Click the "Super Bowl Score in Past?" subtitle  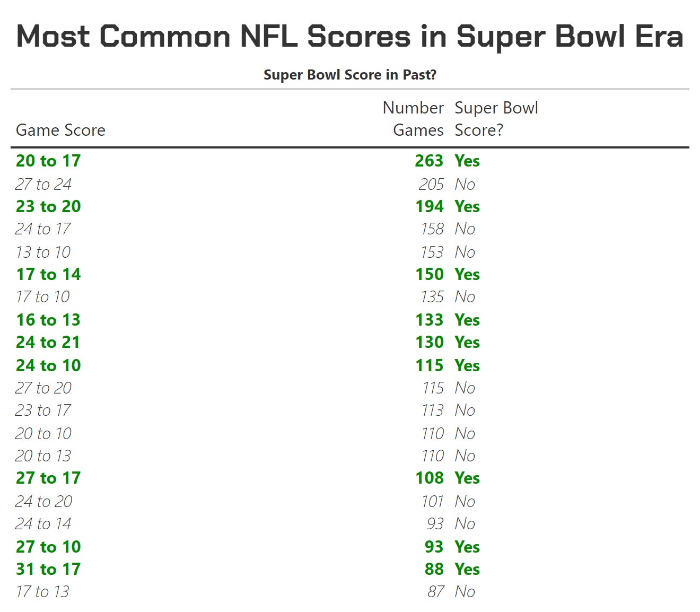(349, 75)
